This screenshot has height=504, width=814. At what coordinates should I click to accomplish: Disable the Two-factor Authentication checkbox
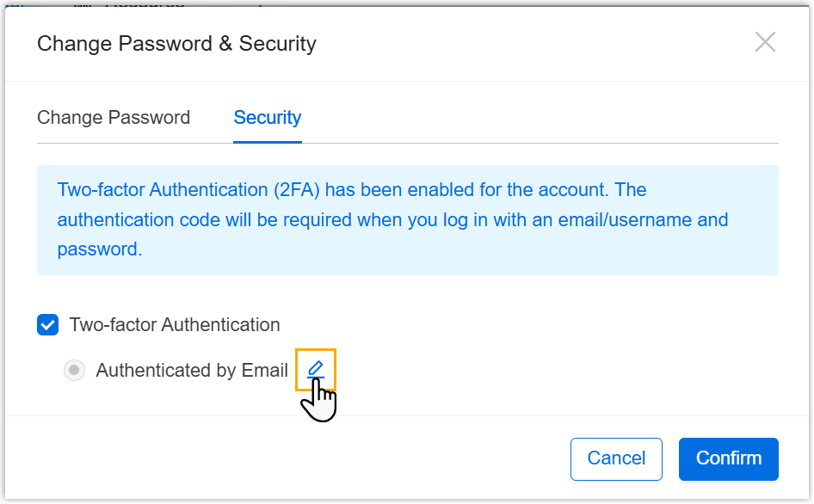pos(47,325)
